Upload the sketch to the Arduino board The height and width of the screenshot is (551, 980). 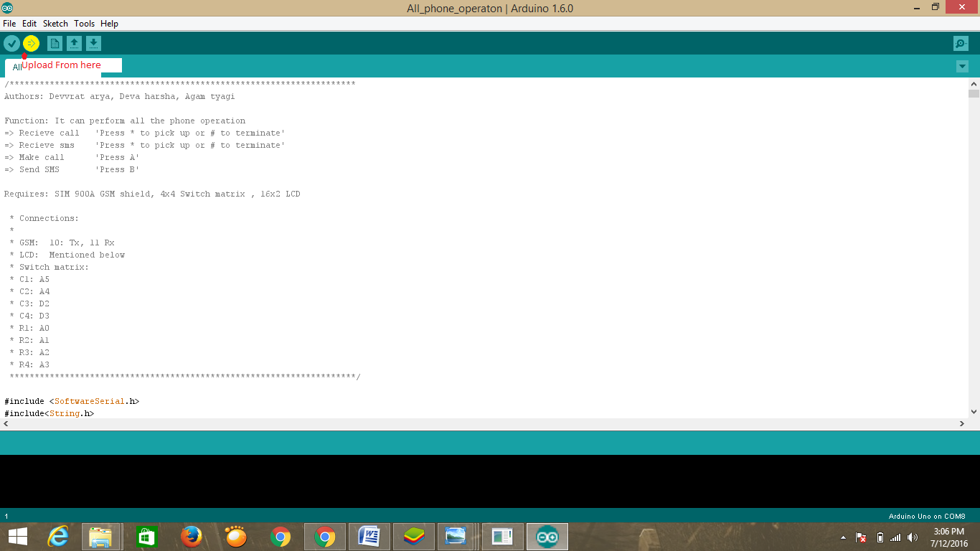(x=30, y=43)
